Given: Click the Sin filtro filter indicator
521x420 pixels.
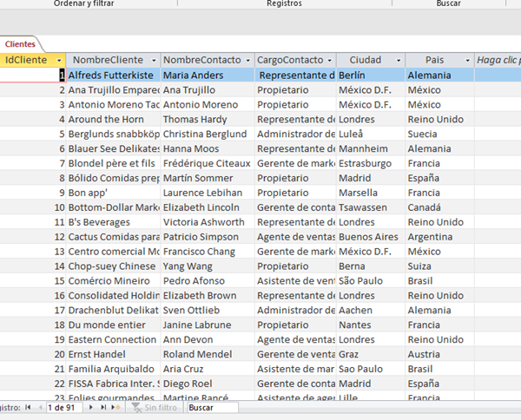Looking at the screenshot, I should coord(155,407).
